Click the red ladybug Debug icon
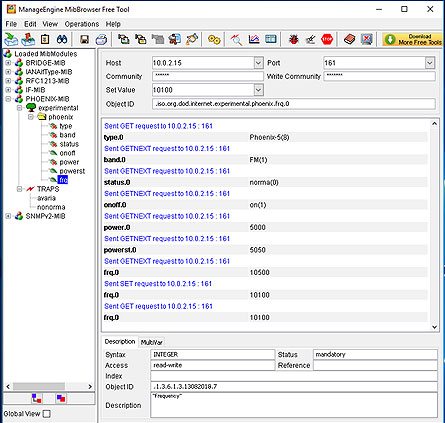 click(294, 39)
